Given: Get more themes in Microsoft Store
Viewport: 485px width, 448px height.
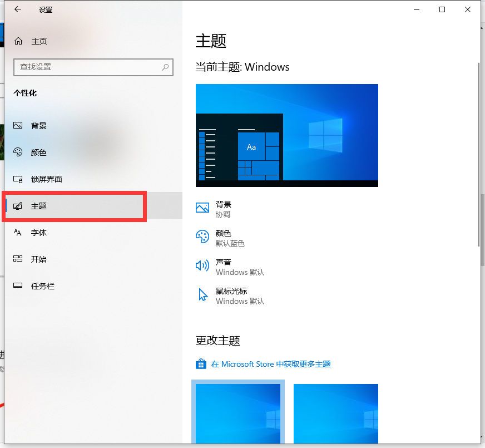Looking at the screenshot, I should click(270, 364).
